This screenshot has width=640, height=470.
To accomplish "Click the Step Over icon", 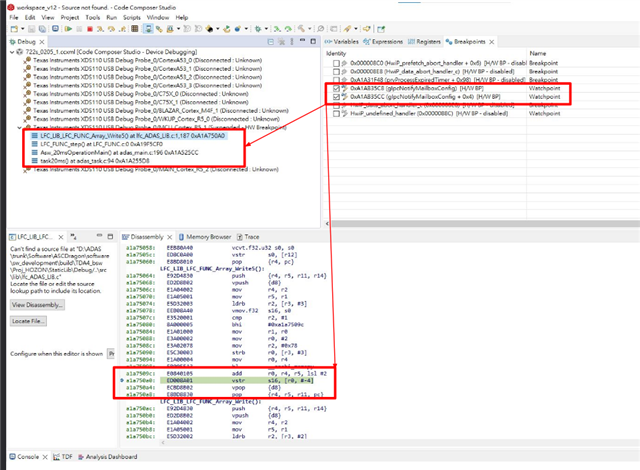I will click(x=111, y=29).
